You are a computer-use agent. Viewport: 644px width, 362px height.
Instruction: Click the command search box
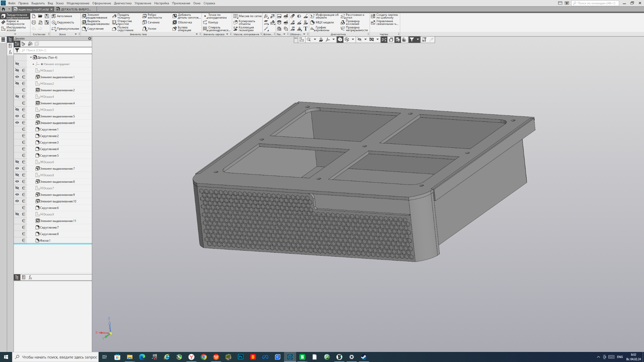[595, 3]
